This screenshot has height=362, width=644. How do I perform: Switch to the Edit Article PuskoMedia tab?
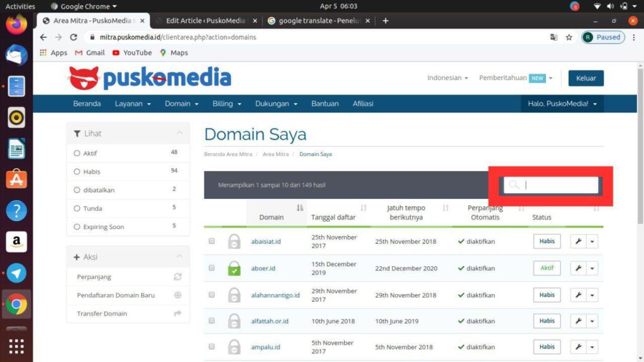tap(206, 21)
